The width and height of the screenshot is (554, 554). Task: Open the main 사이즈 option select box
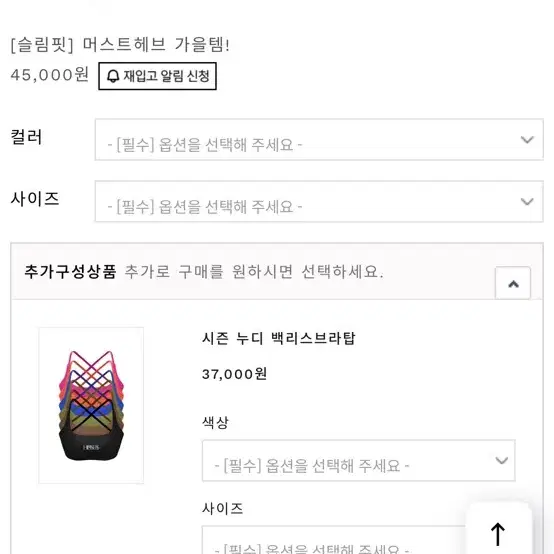point(319,201)
